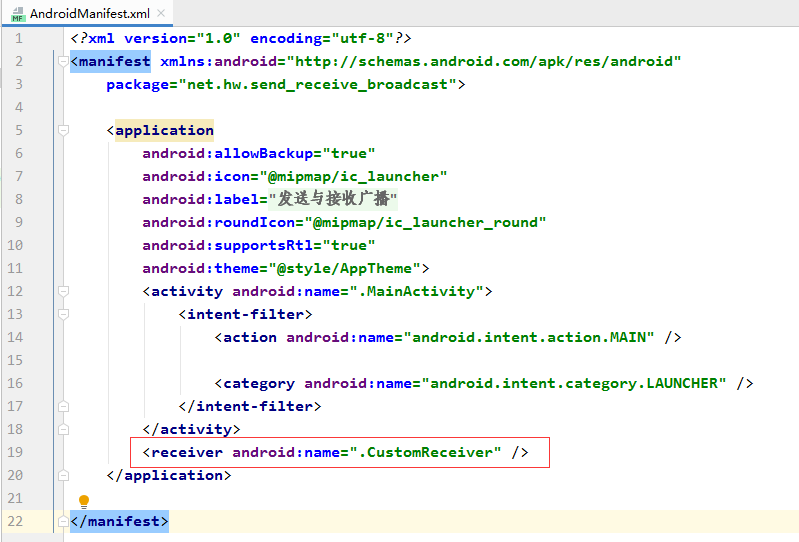Screen dimensions: 799x542
Task: Collapse the activity tag fold on line 12
Action: (63, 291)
